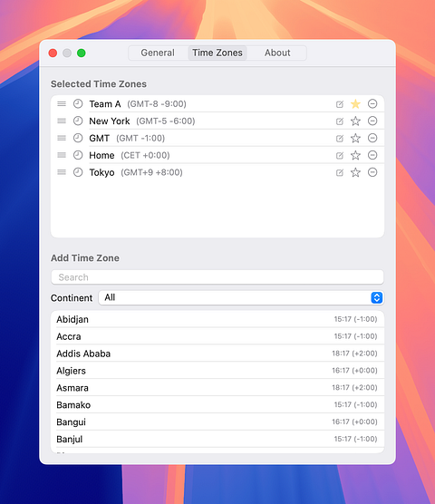The width and height of the screenshot is (435, 504).
Task: Click the edit pencil icon for Tokyo
Action: tap(340, 172)
